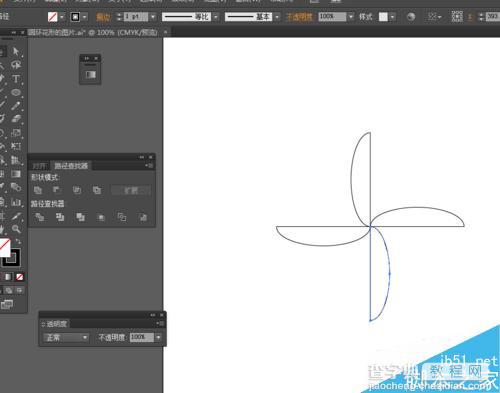This screenshot has height=393, width=500.
Task: Switch to the 对齐 Align tab
Action: (x=39, y=166)
